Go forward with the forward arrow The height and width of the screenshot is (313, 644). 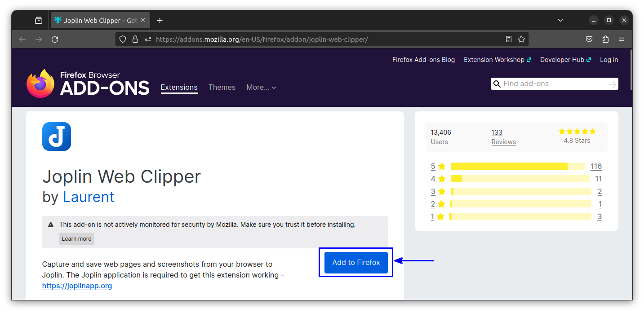(39, 40)
